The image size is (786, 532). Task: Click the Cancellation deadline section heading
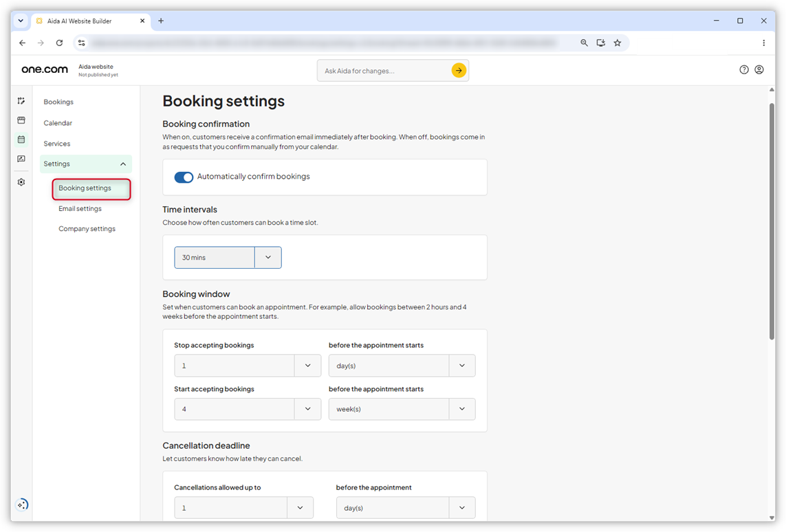pos(206,446)
